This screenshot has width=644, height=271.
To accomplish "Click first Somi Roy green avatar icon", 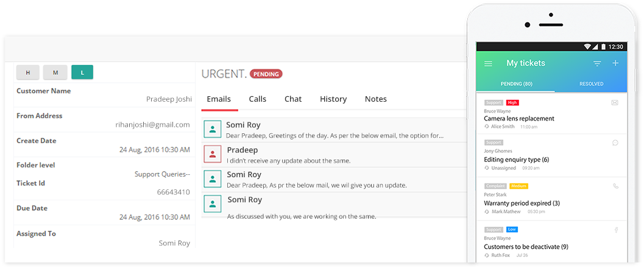I will 213,129.
